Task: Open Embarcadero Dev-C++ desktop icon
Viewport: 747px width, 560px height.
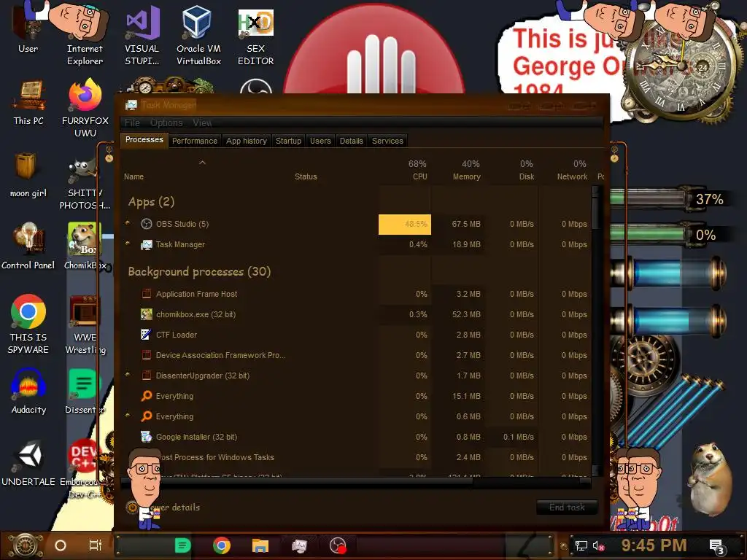Action: (x=85, y=468)
